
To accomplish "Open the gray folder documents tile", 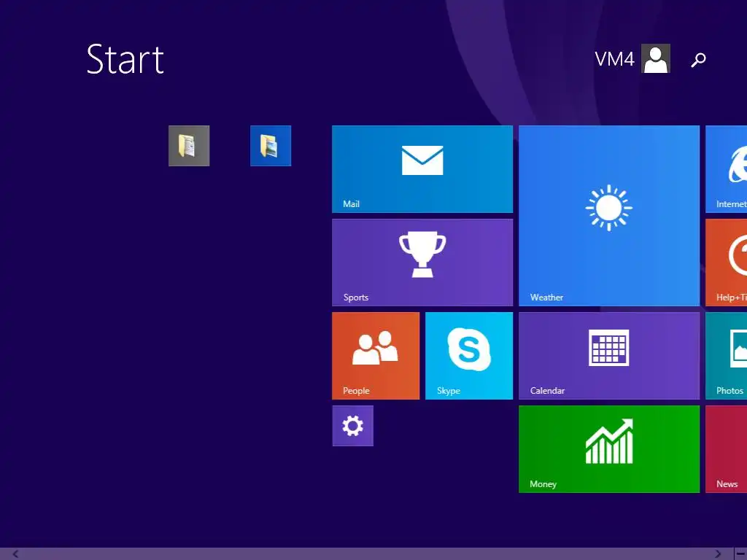I will (189, 146).
